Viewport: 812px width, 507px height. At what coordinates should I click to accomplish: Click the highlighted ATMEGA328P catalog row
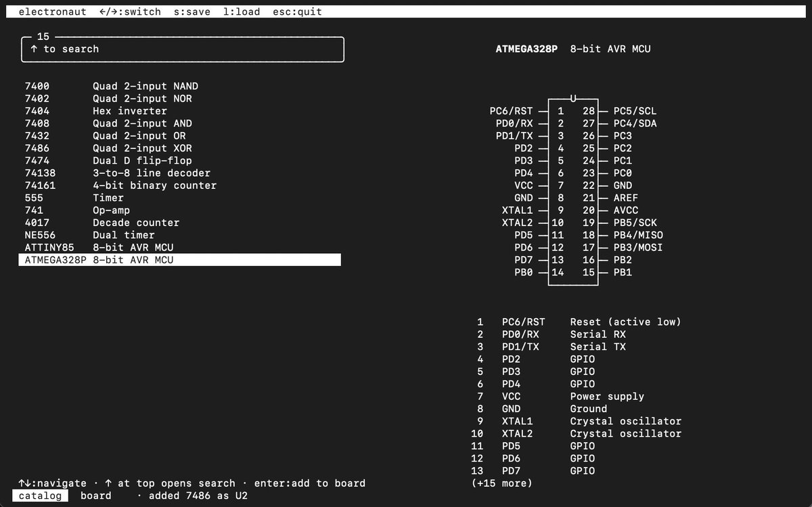point(179,260)
